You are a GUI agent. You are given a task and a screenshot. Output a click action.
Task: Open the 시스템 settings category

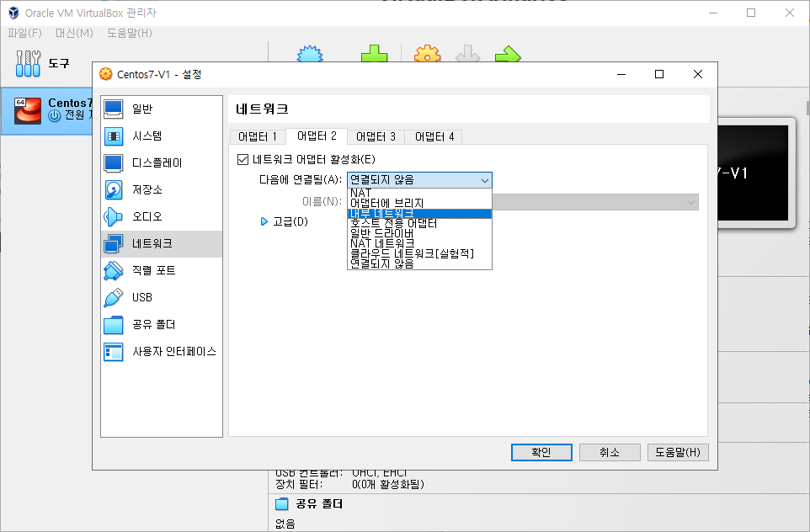pos(162,136)
